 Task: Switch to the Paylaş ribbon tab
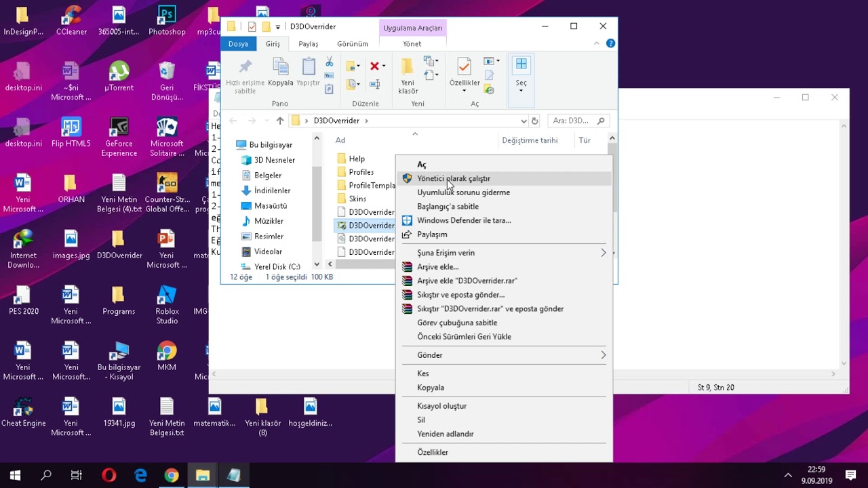coord(309,44)
